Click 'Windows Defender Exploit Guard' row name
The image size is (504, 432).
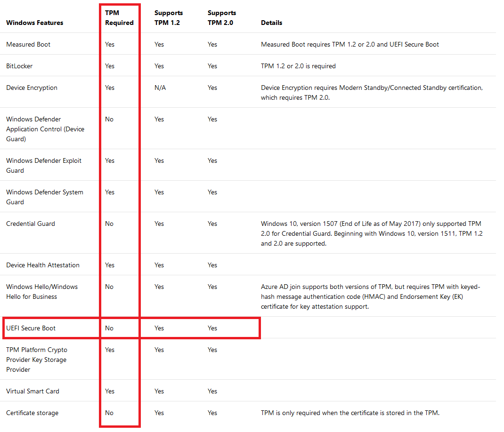coord(44,166)
